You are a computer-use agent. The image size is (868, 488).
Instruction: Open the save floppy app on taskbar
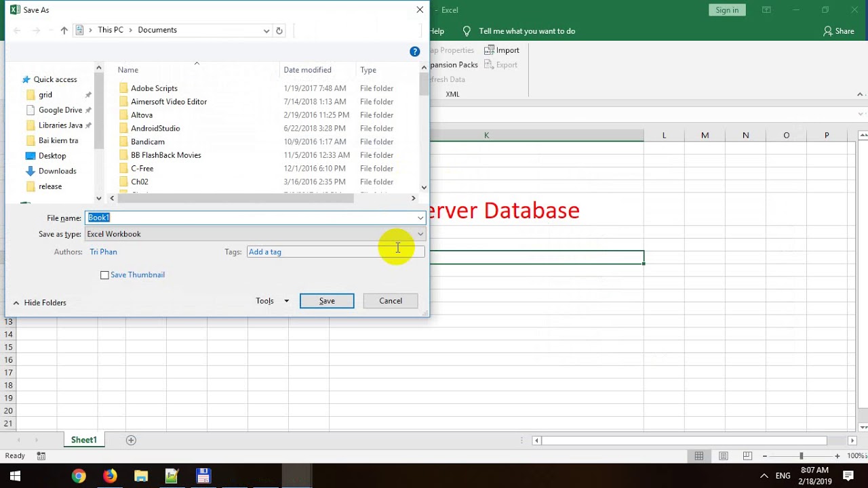click(x=203, y=476)
